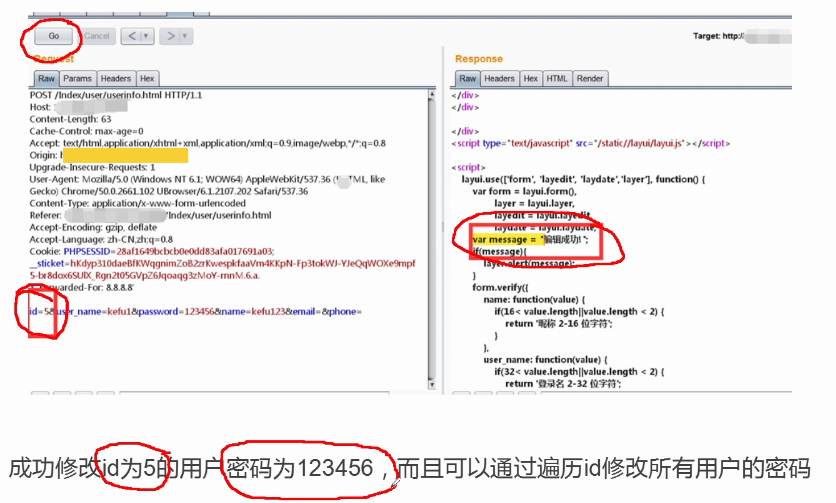The image size is (836, 503).
Task: Go to previous request with left arrow
Action: (132, 36)
